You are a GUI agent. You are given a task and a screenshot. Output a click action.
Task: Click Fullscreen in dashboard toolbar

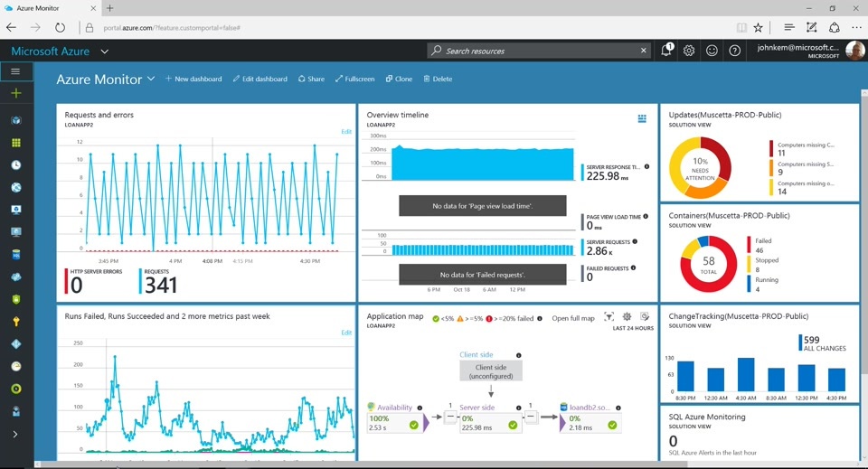tap(354, 80)
